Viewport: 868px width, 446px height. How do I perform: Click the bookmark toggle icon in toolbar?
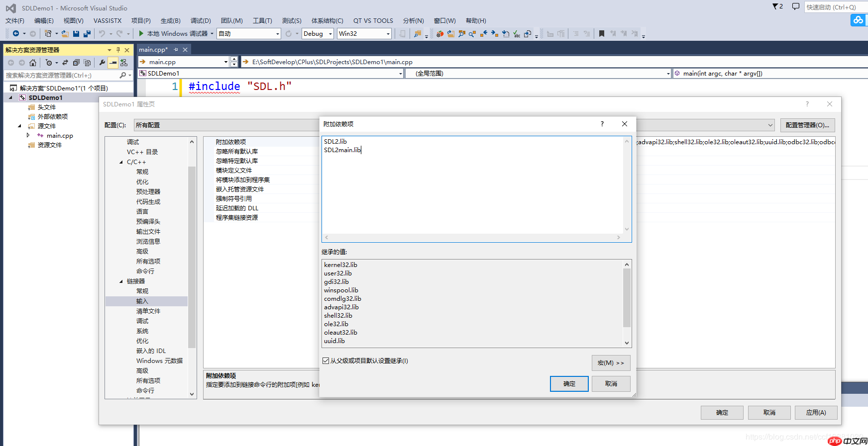point(602,33)
